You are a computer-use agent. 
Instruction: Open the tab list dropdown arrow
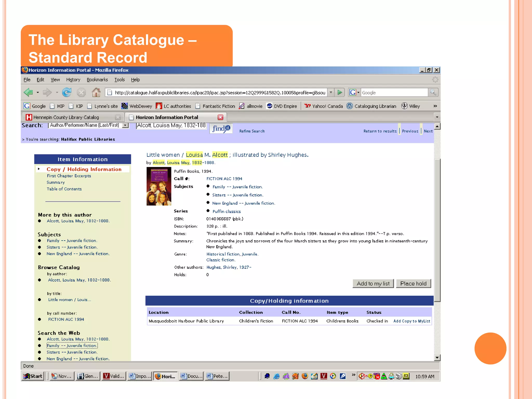pyautogui.click(x=437, y=117)
